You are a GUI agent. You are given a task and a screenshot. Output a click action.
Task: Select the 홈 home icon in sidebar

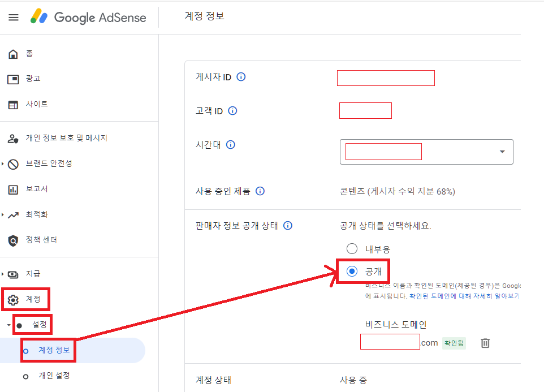12,53
